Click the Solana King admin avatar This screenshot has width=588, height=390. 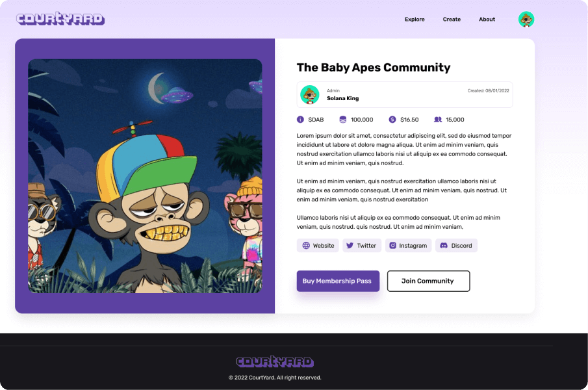(310, 94)
